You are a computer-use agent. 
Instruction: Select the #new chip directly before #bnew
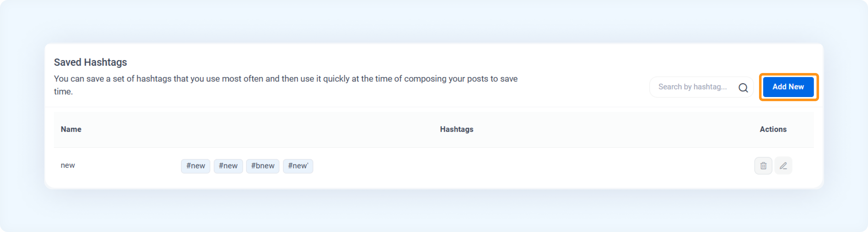click(228, 166)
